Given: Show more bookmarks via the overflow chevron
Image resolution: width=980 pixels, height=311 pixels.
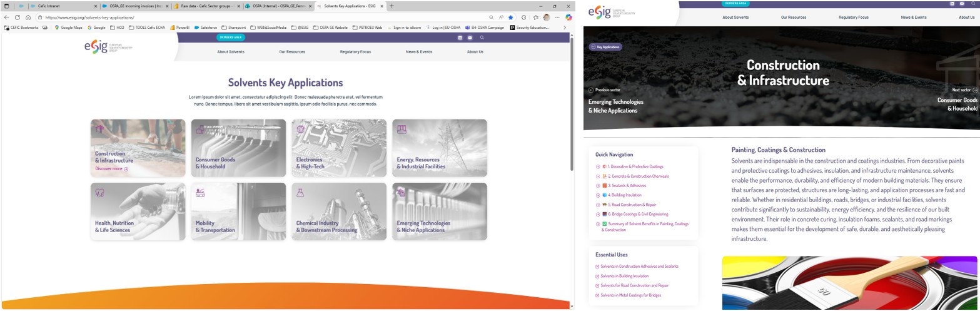Looking at the screenshot, I should tap(565, 28).
